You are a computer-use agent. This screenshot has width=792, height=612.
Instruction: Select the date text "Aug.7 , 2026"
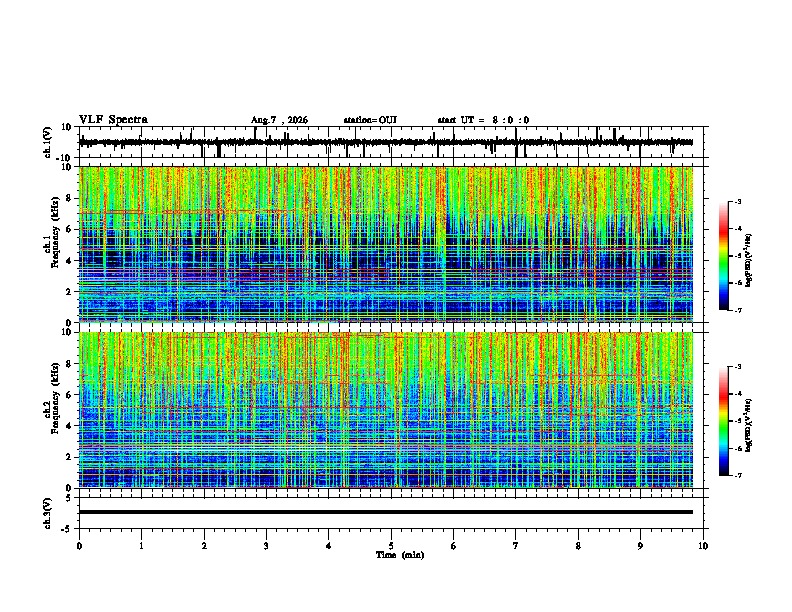[x=279, y=120]
